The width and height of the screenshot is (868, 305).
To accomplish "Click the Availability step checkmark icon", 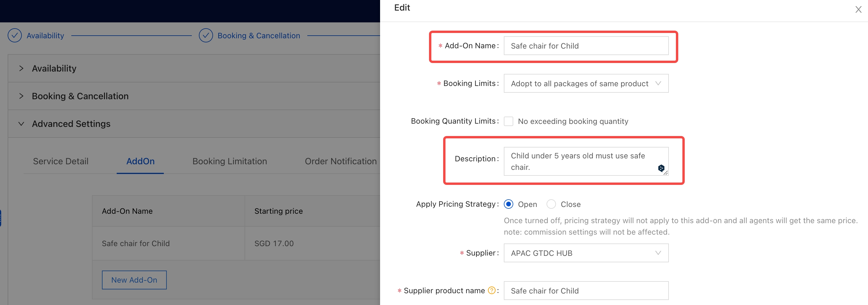I will [x=15, y=35].
